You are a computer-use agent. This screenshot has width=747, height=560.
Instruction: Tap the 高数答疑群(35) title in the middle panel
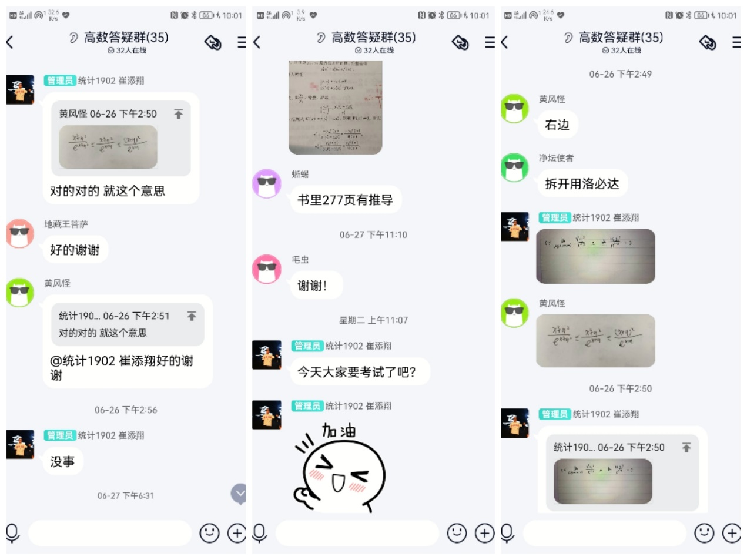[x=373, y=38]
